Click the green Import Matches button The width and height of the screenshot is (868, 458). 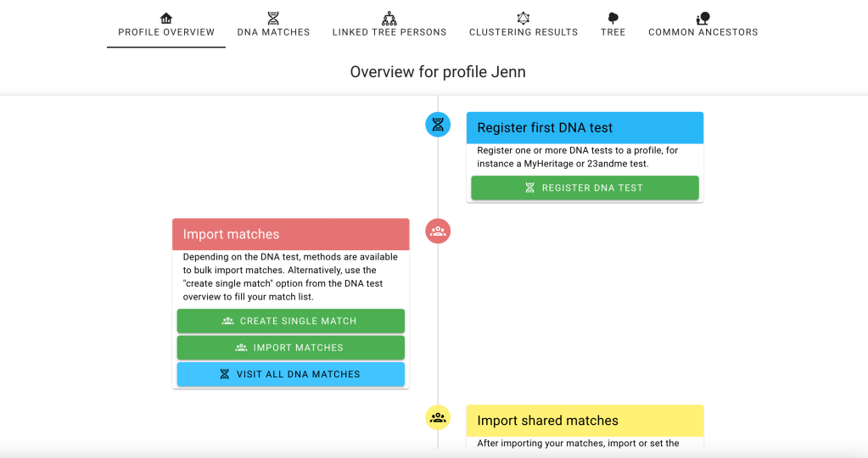290,348
